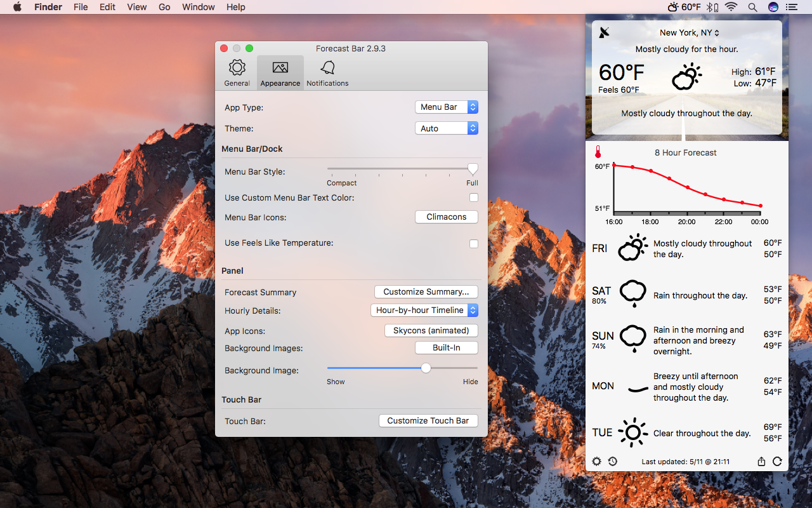
Task: Click the SAT forecast row label
Action: [x=601, y=291]
